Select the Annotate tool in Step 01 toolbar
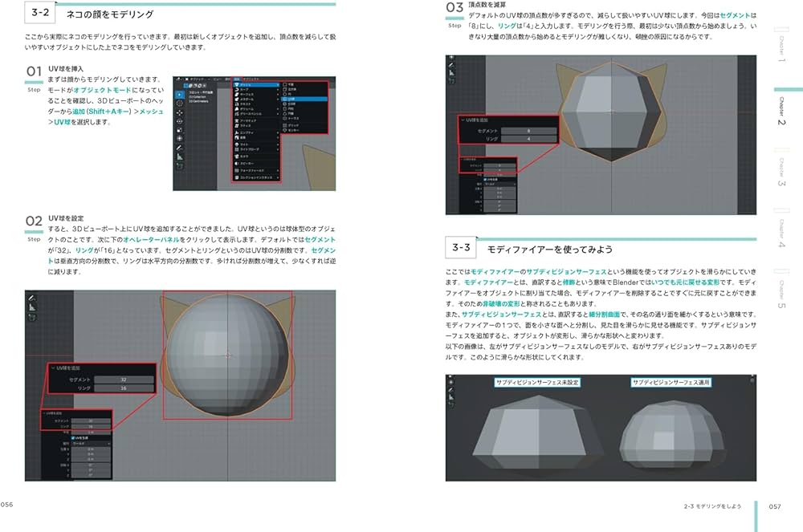This screenshot has height=532, width=803. tap(179, 147)
